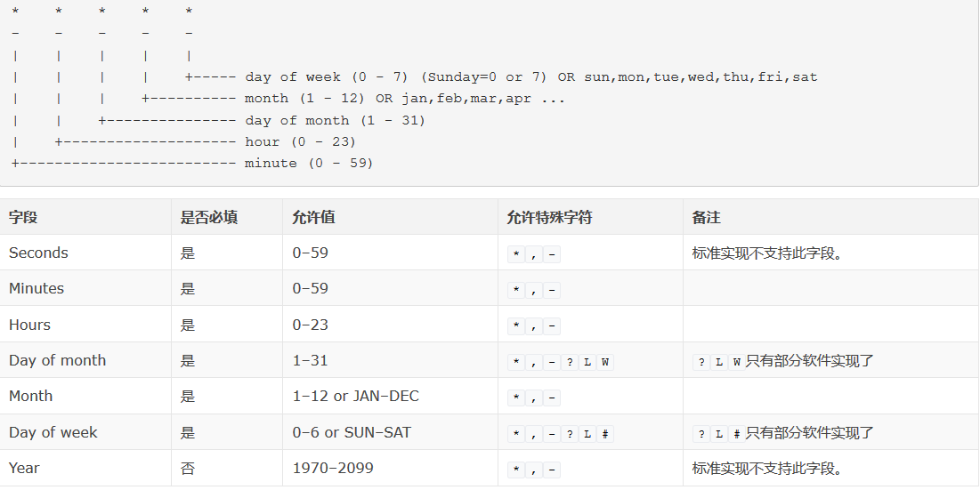
Task: Click the asterisk character in Seconds row
Action: (516, 254)
